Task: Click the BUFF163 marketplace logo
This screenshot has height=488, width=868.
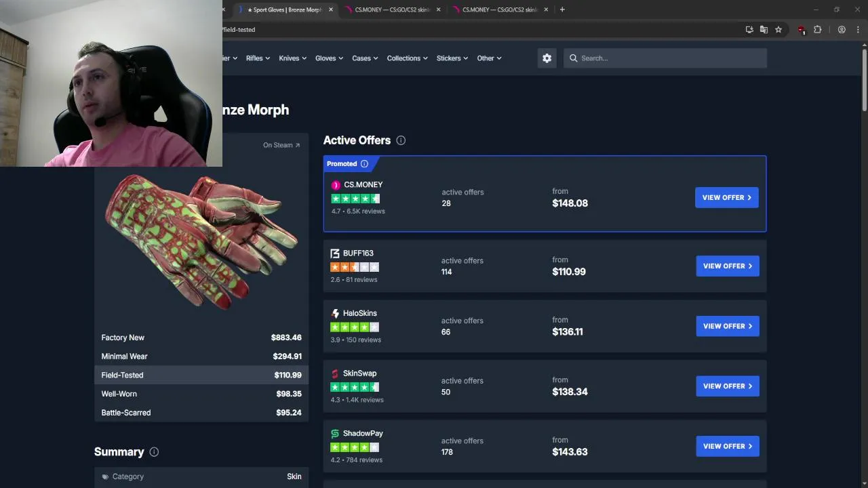Action: (x=335, y=253)
